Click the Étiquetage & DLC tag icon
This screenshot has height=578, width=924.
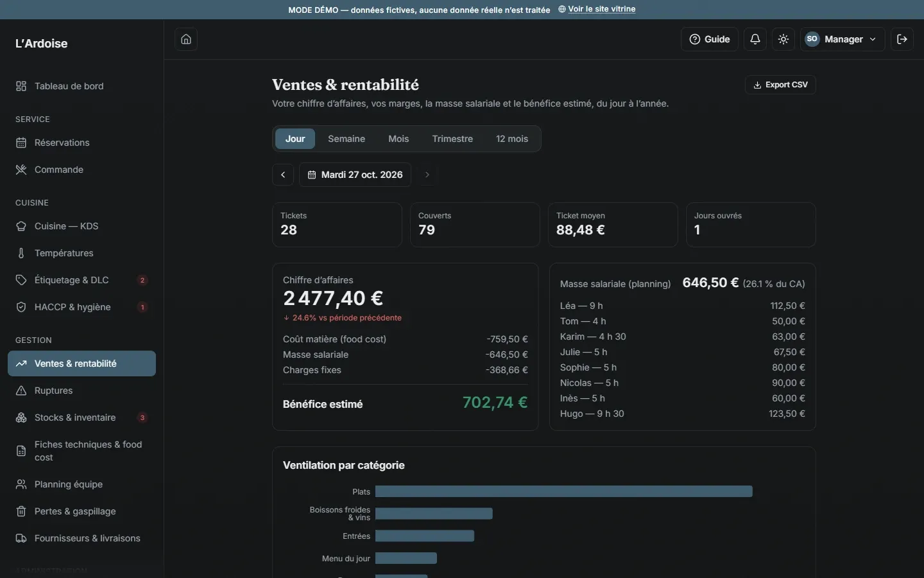[21, 280]
